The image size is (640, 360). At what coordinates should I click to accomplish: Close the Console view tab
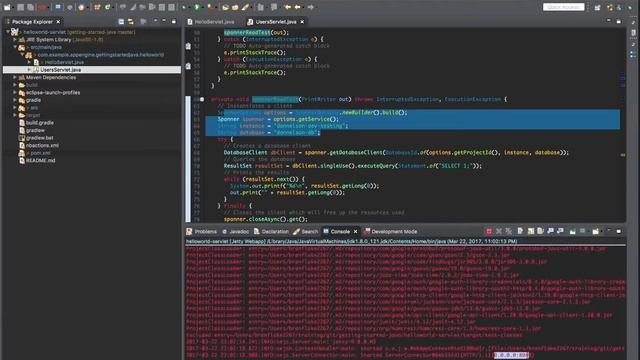[x=356, y=231]
